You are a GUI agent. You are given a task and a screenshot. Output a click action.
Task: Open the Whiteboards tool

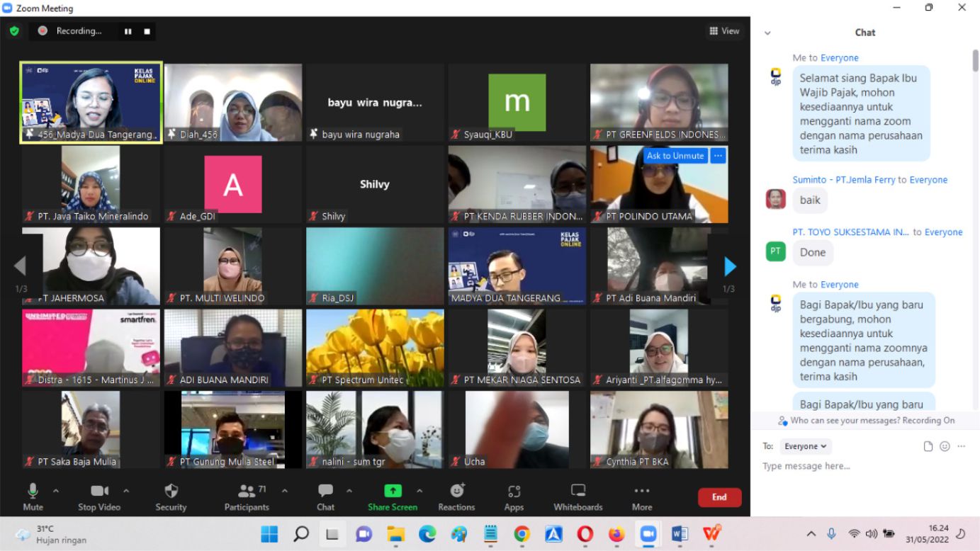point(578,492)
